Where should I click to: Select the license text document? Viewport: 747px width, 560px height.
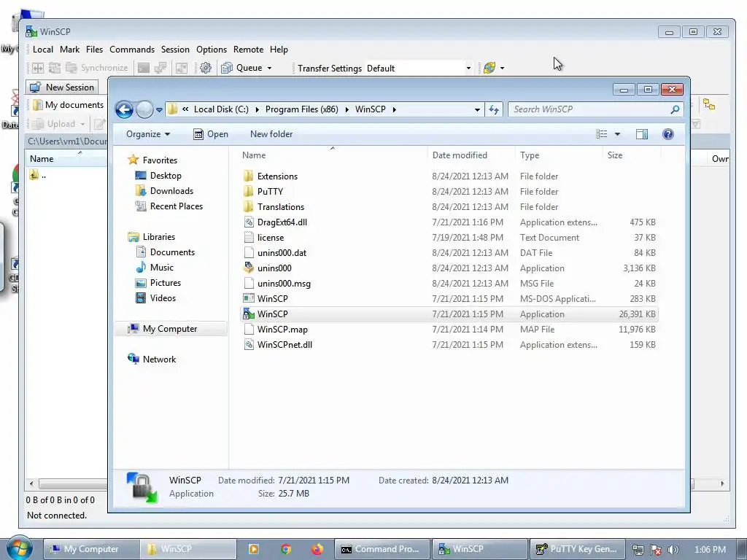[x=270, y=238]
